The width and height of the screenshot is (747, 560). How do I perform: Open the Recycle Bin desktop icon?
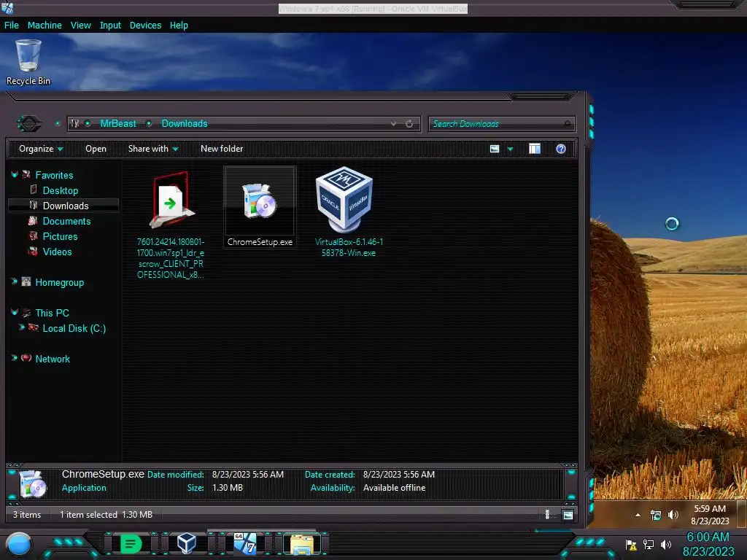coord(28,62)
